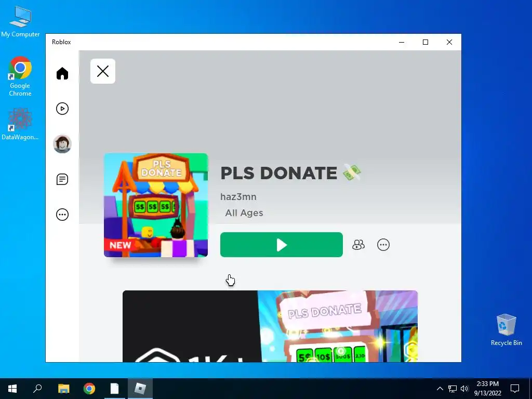
Task: Open the Discover play-circle sidebar icon
Action: pos(62,109)
